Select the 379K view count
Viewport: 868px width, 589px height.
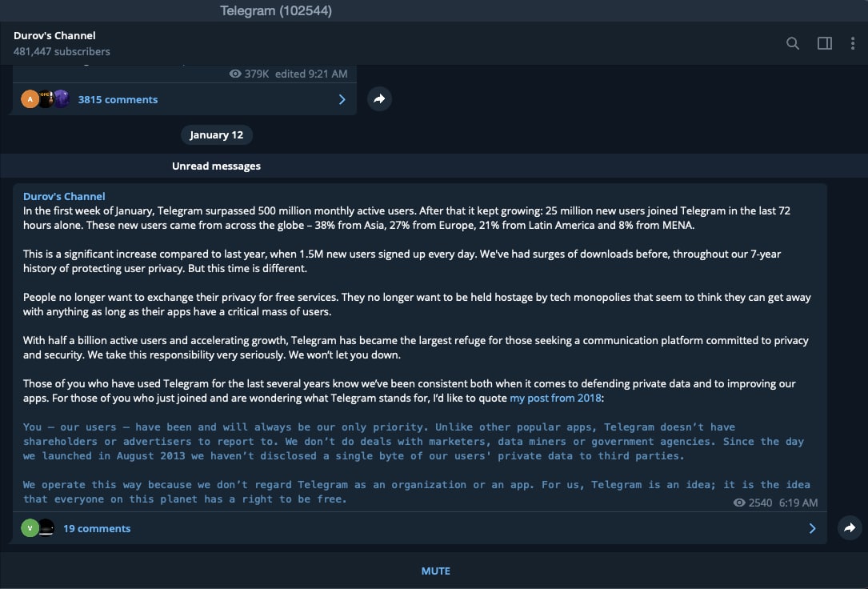pos(257,74)
